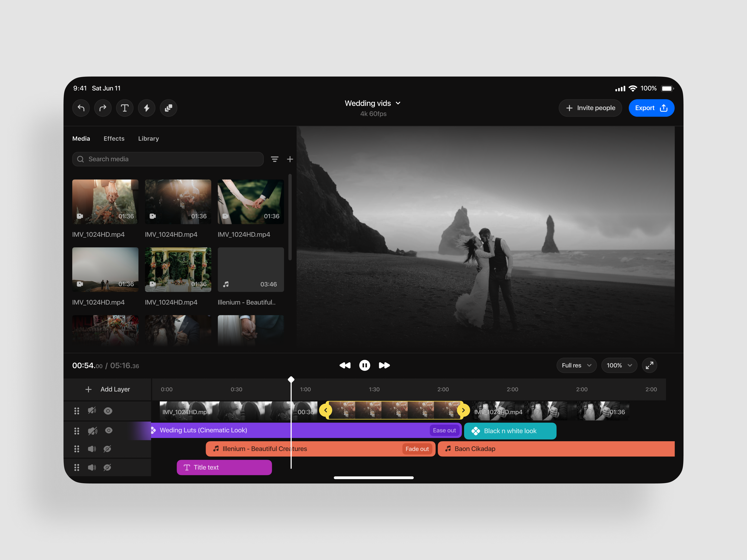Switch to the Effects tab
747x560 pixels.
click(114, 138)
